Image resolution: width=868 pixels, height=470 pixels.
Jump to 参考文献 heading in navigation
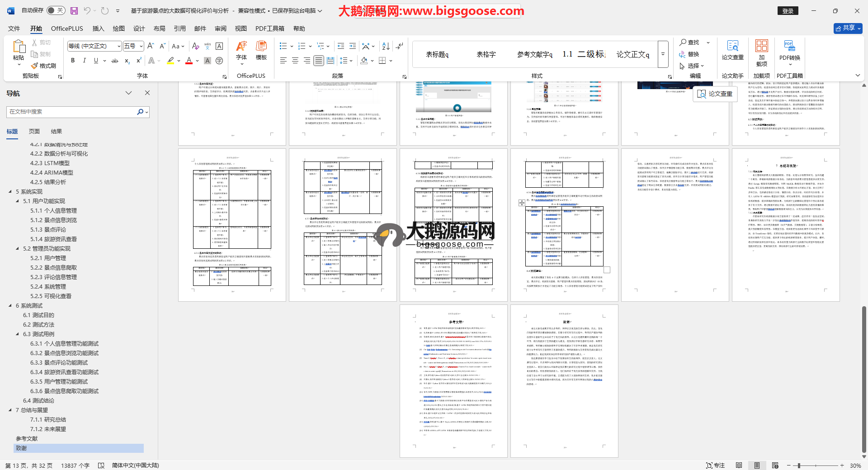[27, 439]
